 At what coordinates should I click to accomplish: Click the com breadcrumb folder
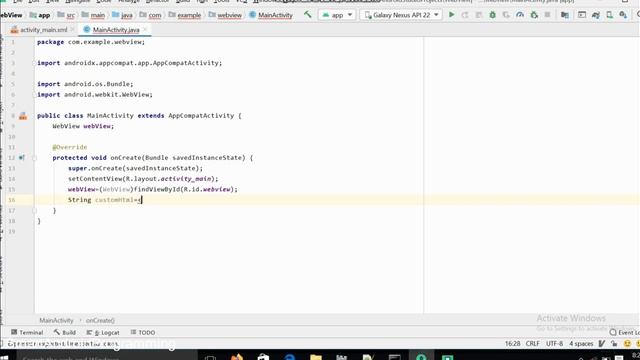point(150,15)
